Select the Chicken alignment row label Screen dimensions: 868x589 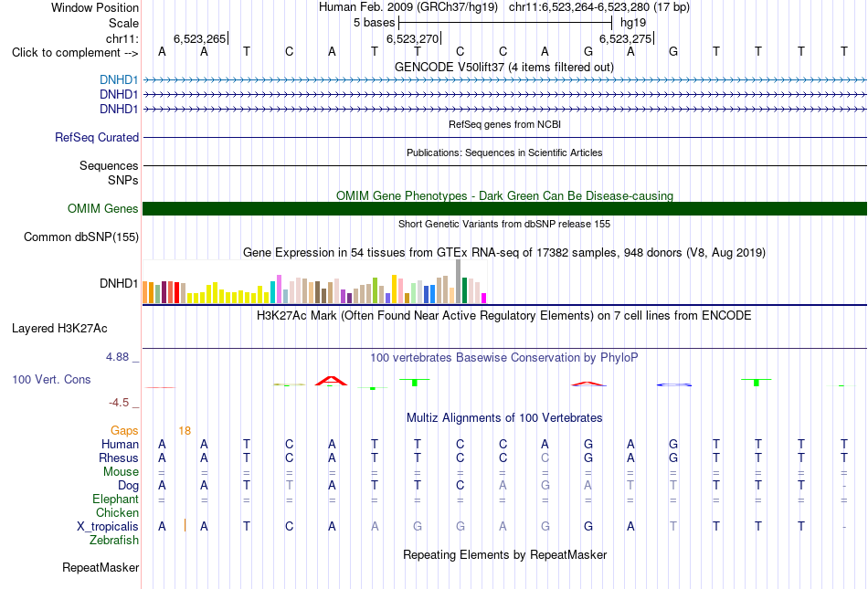tap(117, 512)
